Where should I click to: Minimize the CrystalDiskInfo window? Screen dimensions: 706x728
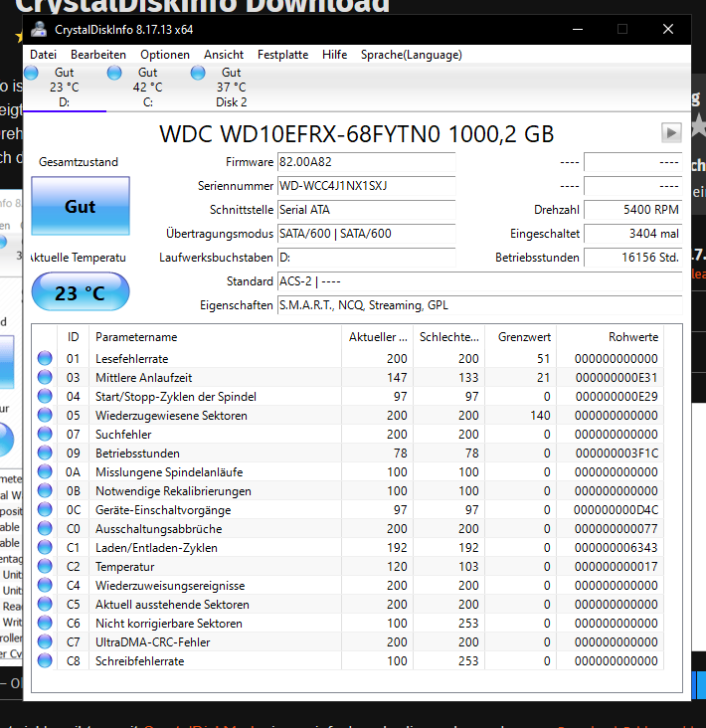(578, 29)
